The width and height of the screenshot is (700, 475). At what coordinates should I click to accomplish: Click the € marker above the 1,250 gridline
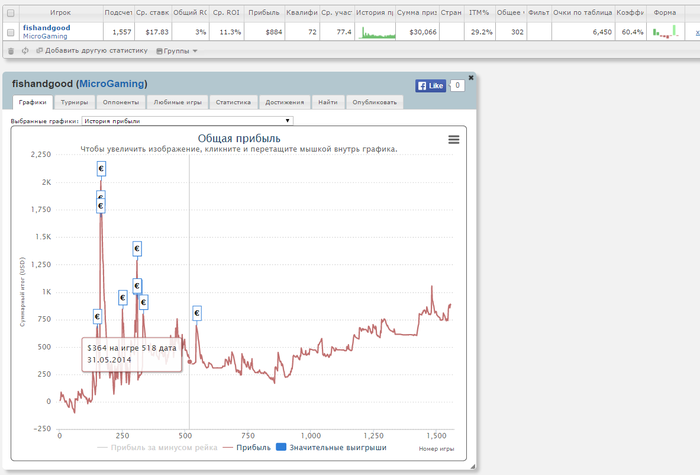137,249
